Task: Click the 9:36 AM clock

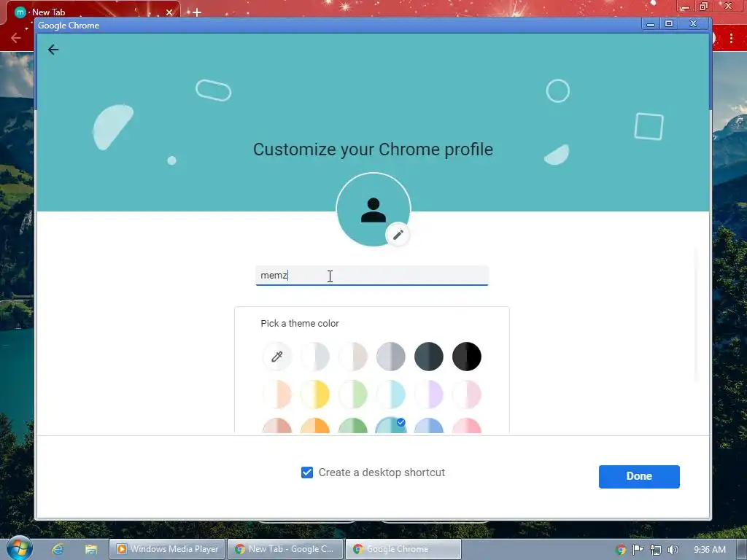Action: pos(709,550)
